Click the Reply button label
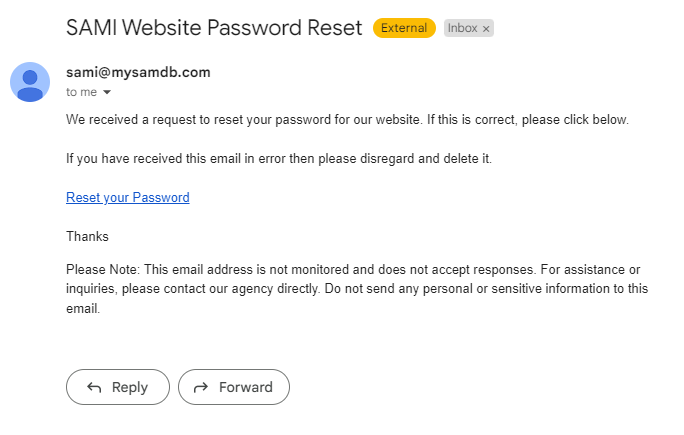 point(130,387)
